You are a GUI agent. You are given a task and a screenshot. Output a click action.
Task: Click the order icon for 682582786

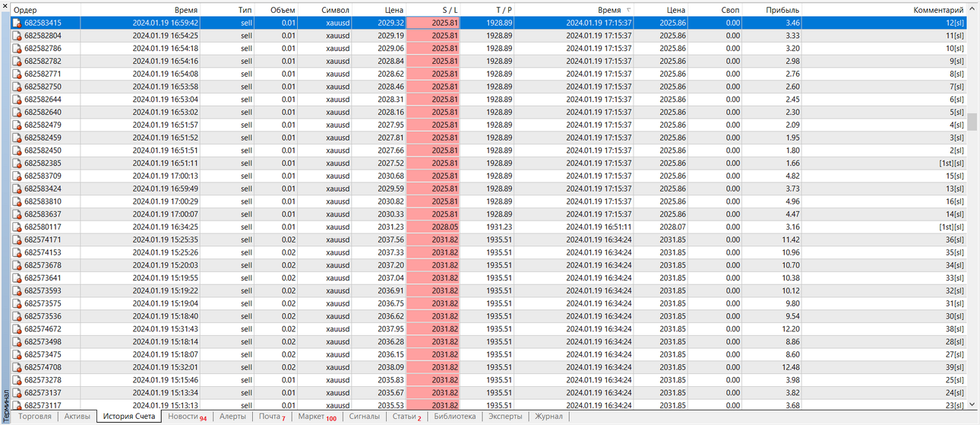17,48
